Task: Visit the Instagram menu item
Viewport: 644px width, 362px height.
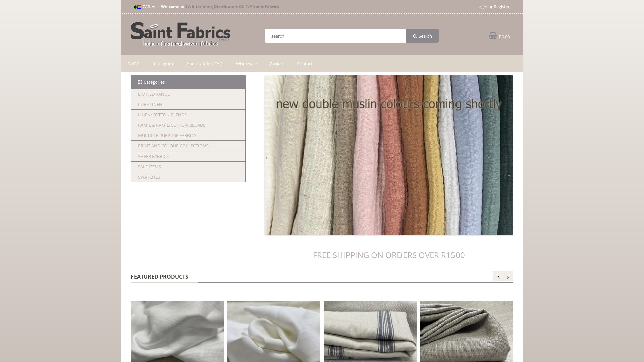Action: coord(163,64)
